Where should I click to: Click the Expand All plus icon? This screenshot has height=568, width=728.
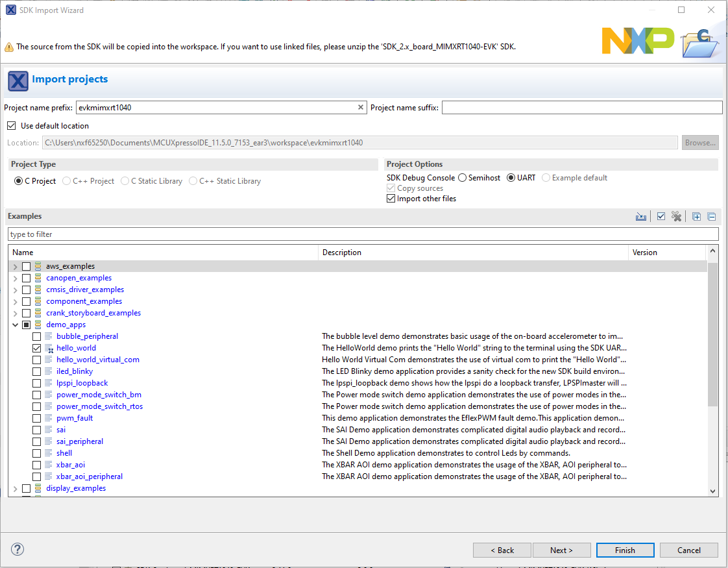(696, 217)
